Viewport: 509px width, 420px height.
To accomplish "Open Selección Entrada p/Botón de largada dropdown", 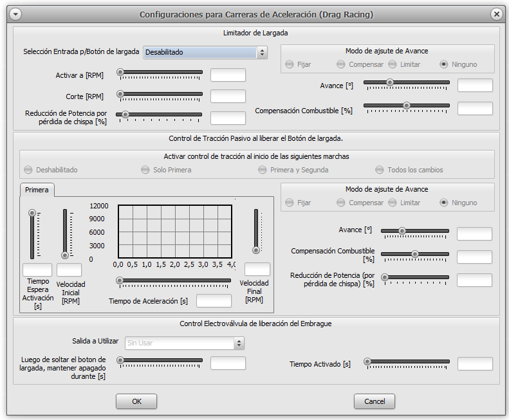I will [x=205, y=52].
